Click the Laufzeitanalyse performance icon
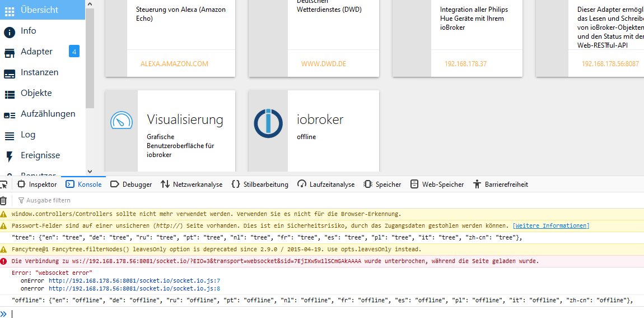 (x=302, y=185)
